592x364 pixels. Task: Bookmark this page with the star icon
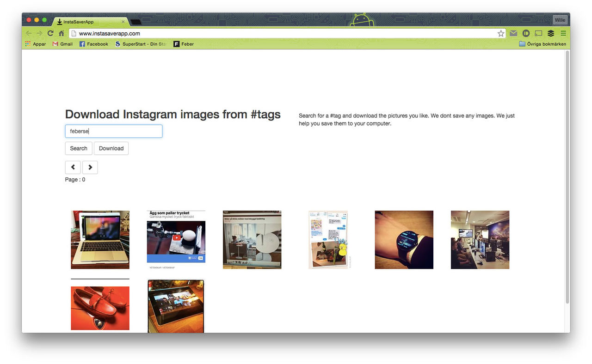[x=501, y=33]
